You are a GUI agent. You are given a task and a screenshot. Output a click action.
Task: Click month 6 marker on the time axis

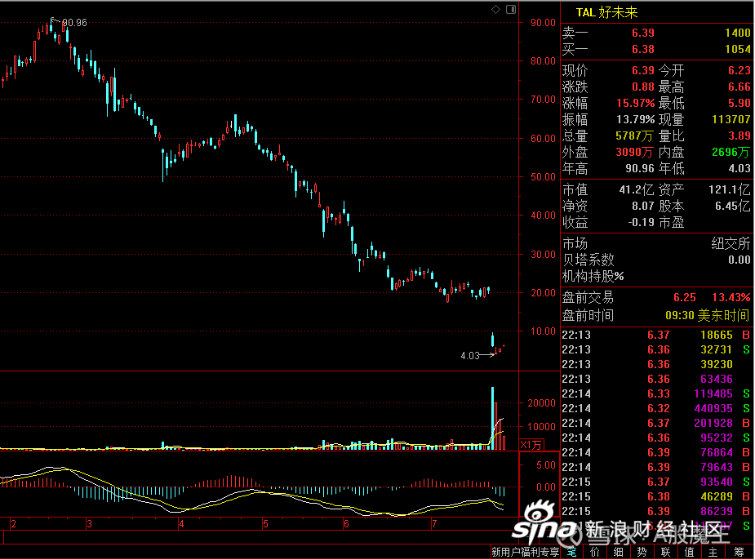346,524
